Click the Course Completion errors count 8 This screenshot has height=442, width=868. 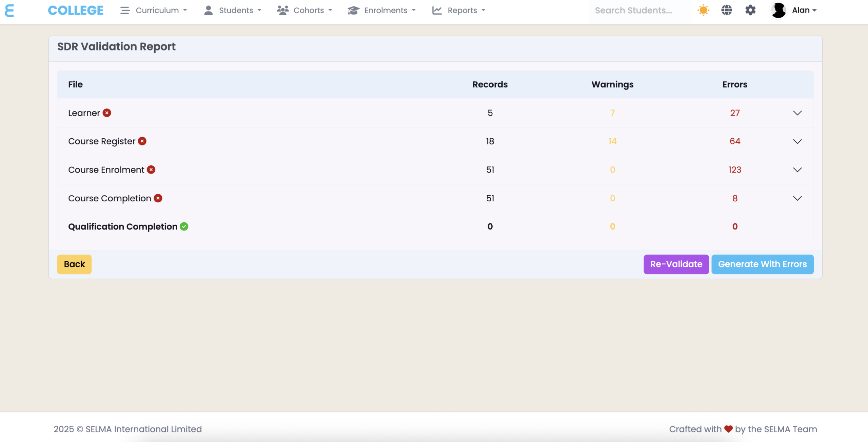pos(735,198)
